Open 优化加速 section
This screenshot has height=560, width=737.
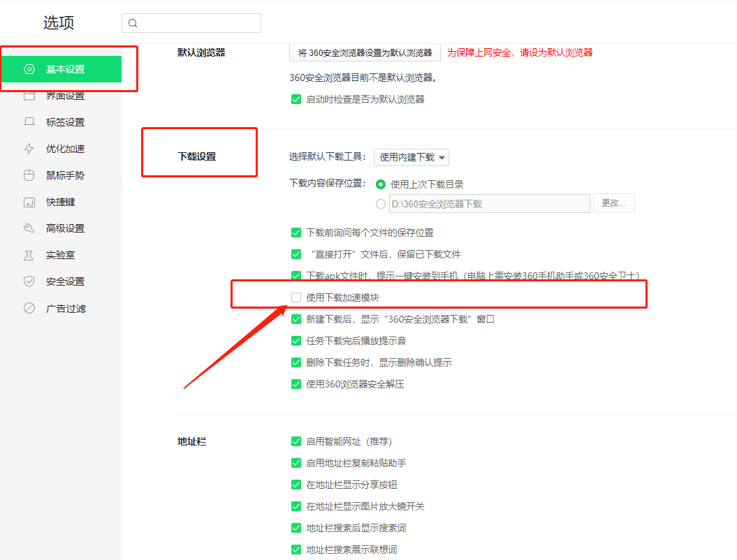click(61, 149)
